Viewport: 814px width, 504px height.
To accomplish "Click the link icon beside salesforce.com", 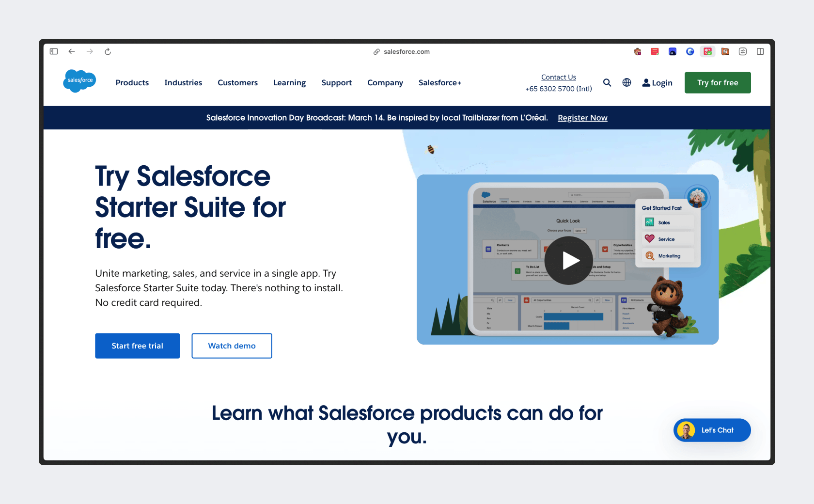I will pyautogui.click(x=376, y=52).
